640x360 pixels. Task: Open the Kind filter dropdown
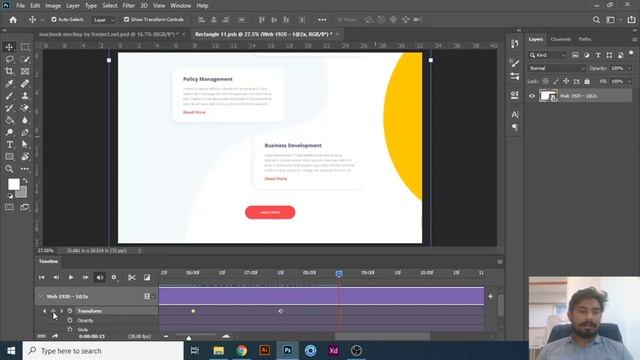pos(548,55)
